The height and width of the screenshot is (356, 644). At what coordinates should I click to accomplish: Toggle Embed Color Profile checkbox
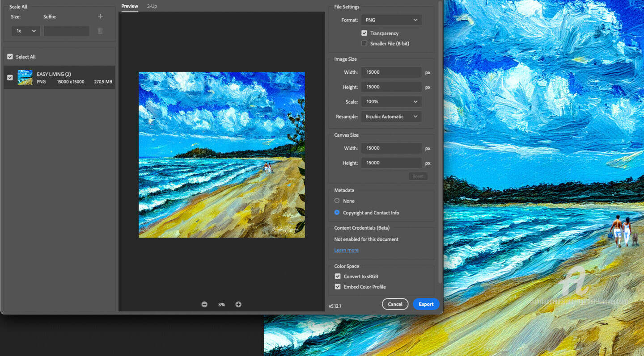(338, 287)
